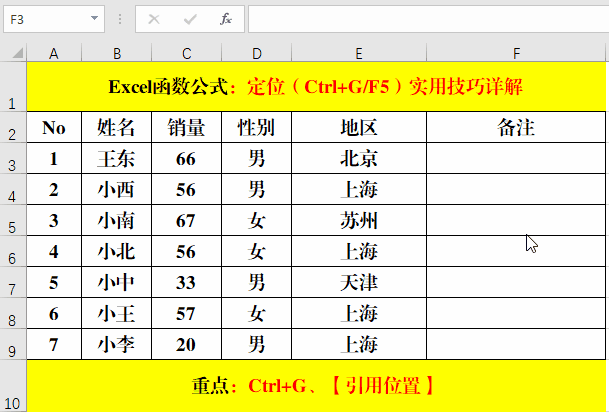Select row 2 header
The width and height of the screenshot is (609, 412).
13,127
